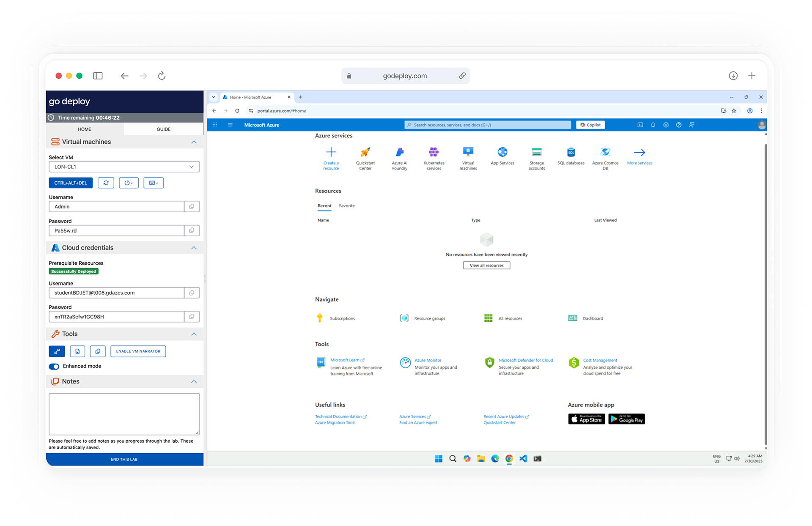This screenshot has height=526, width=812.
Task: Open Chrome from Windows taskbar
Action: pos(509,458)
